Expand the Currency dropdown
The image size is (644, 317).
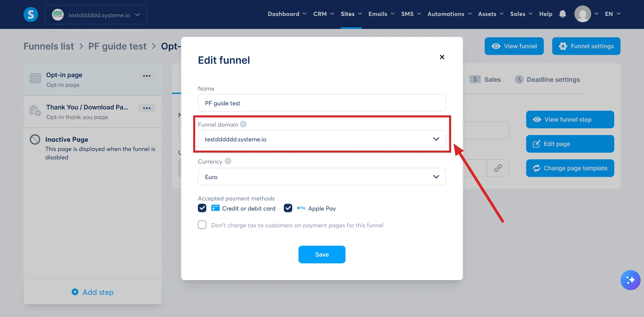click(322, 176)
